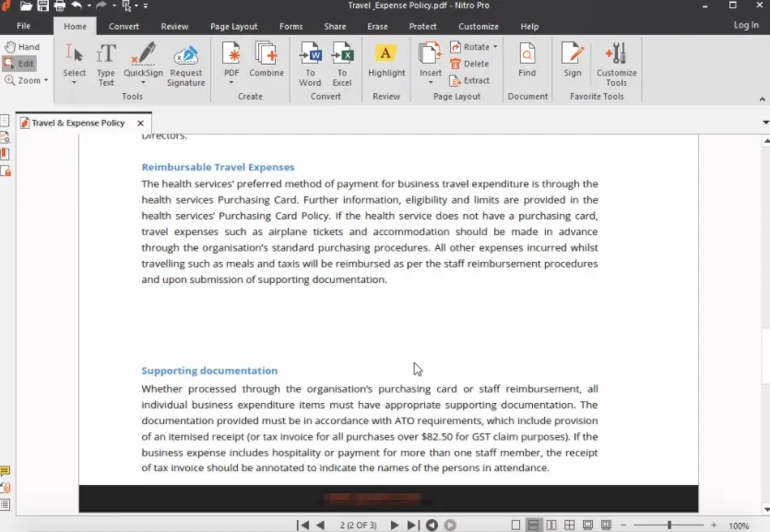770x532 pixels.
Task: Activate the Highlight tool
Action: tap(386, 60)
